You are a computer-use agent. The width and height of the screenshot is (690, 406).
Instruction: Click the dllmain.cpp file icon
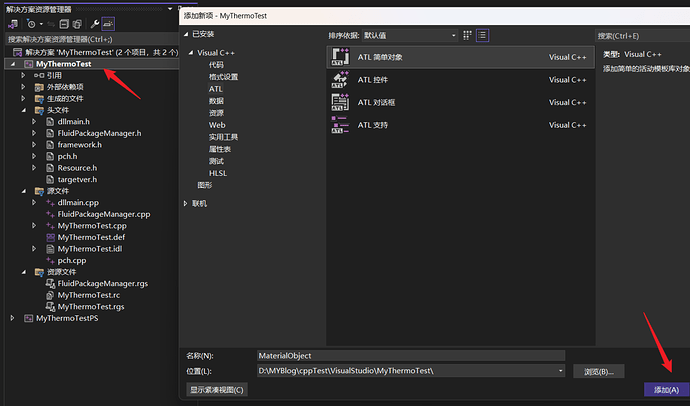coord(50,203)
